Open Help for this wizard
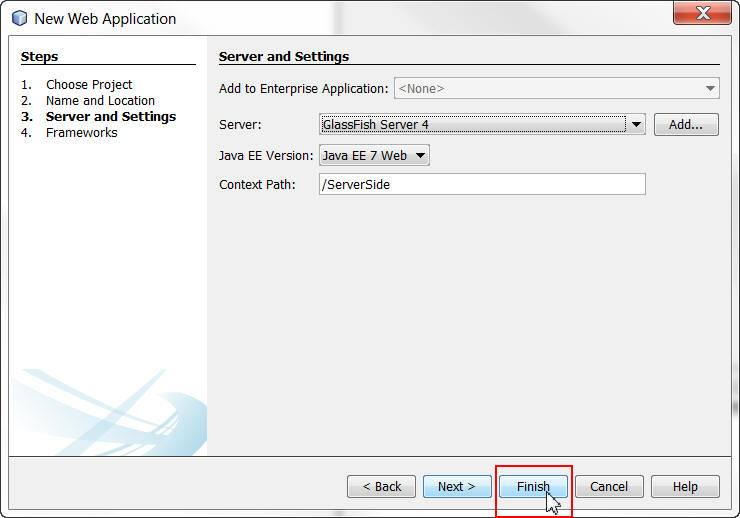Viewport: 740px width, 518px height. point(685,486)
